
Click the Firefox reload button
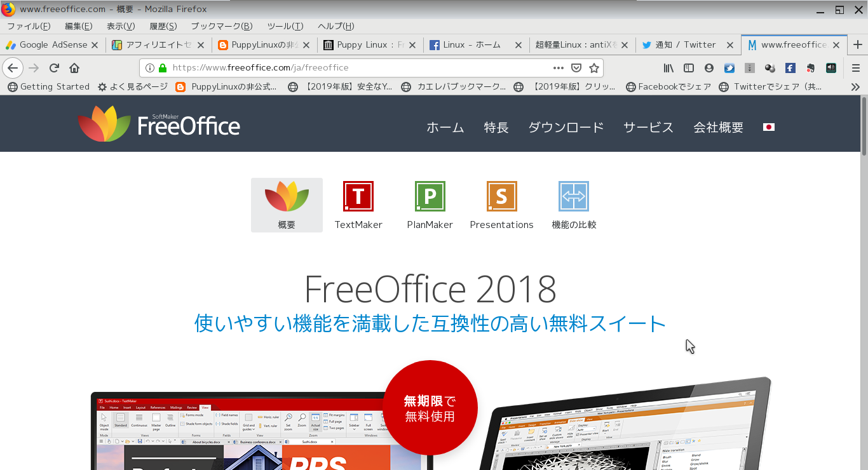(54, 68)
